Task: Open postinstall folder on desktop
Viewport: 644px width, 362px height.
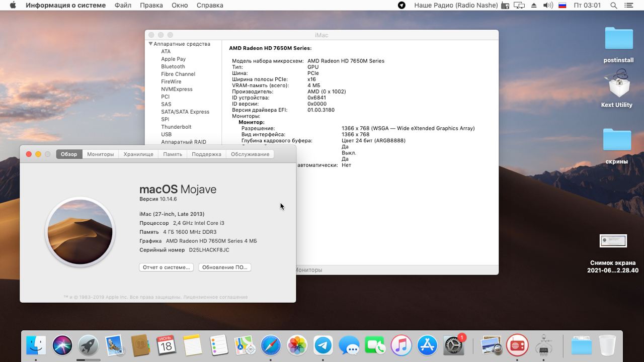Action: (619, 39)
